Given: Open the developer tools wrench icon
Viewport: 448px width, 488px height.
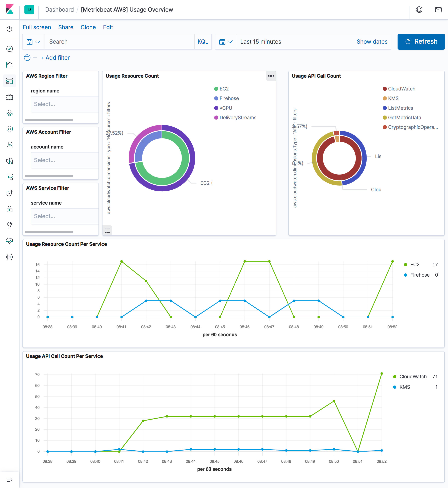Looking at the screenshot, I should (10, 225).
